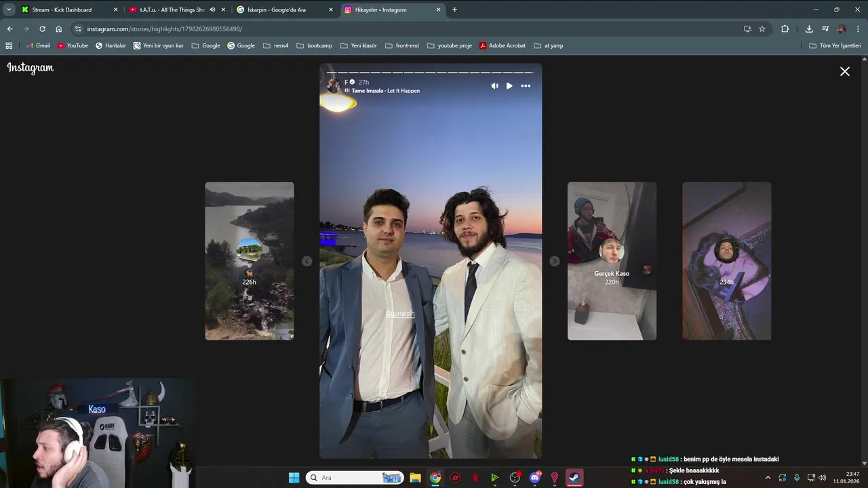Click the taskbar Ara search box
The height and width of the screenshot is (488, 868).
[x=355, y=478]
